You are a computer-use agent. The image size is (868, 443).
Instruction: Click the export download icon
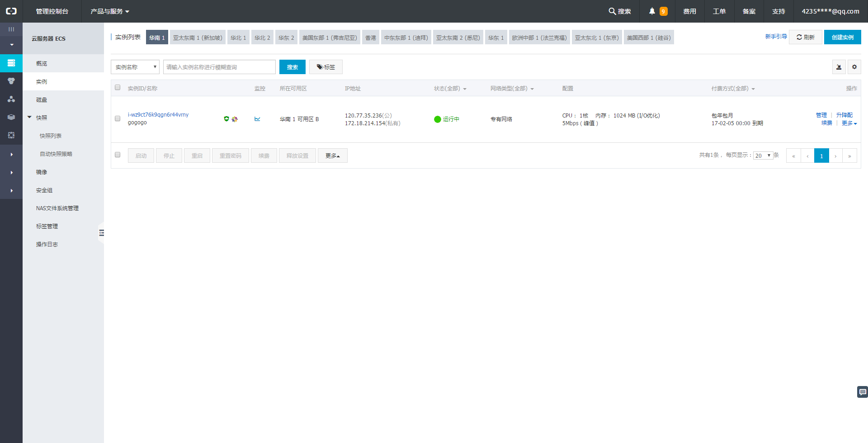(839, 67)
